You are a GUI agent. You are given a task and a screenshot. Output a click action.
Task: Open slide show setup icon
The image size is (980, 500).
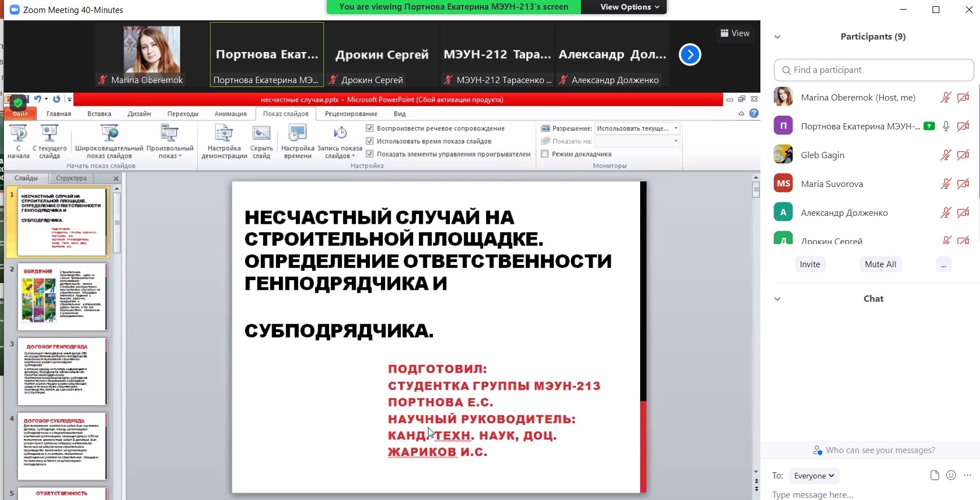click(224, 134)
